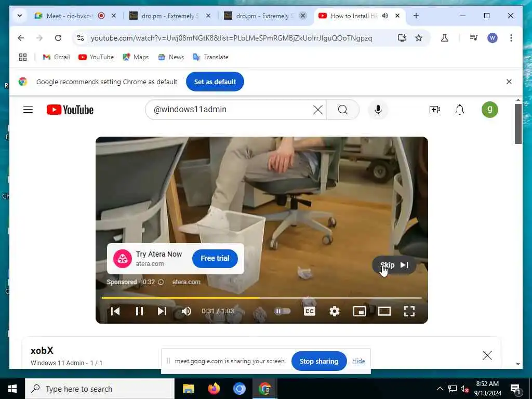The width and height of the screenshot is (532, 399).
Task: Mute the video using the speaker icon
Action: click(187, 311)
